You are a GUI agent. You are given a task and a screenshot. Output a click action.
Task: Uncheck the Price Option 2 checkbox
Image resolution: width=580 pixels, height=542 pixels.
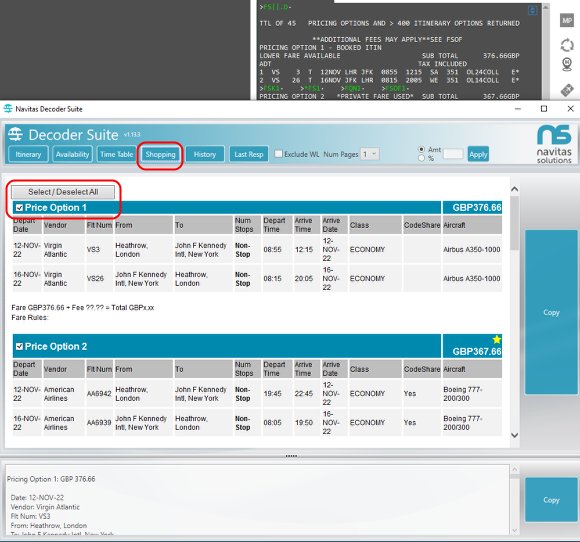[x=20, y=347]
